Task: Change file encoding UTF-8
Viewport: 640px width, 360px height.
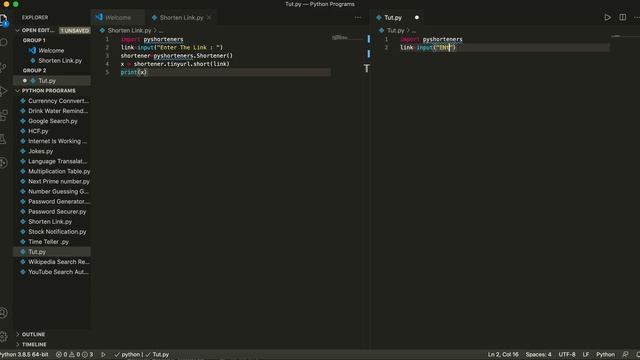Action: pos(567,355)
